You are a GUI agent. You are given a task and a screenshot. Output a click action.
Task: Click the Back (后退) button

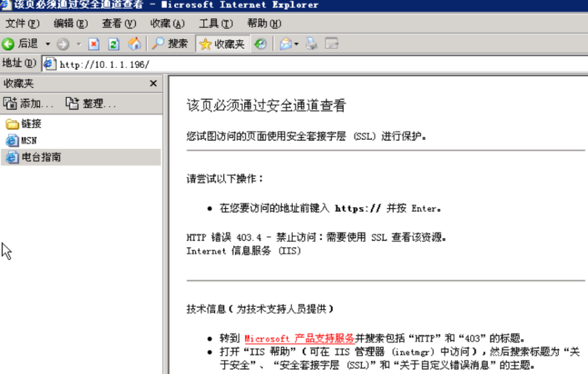point(20,44)
